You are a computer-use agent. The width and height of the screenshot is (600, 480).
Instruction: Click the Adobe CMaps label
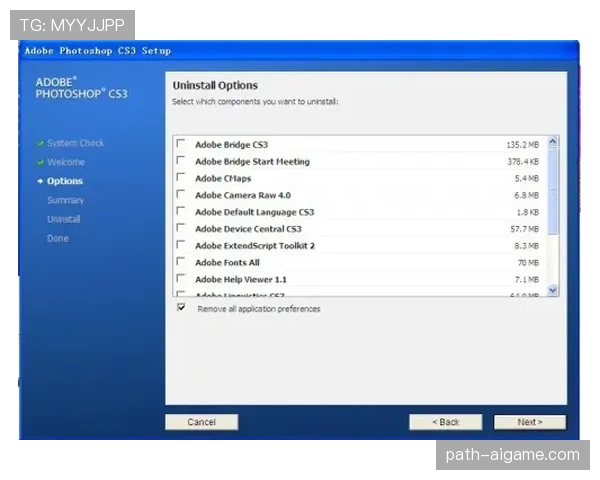[x=223, y=178]
